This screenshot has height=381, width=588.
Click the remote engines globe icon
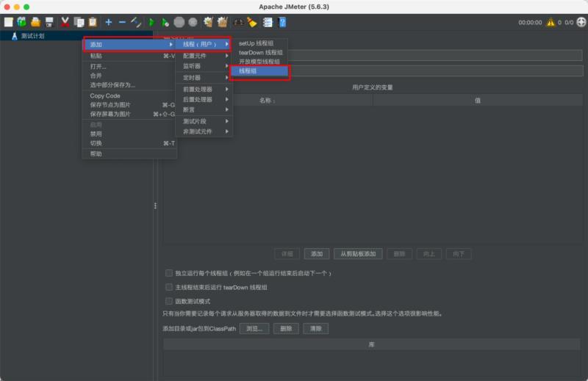click(x=581, y=22)
